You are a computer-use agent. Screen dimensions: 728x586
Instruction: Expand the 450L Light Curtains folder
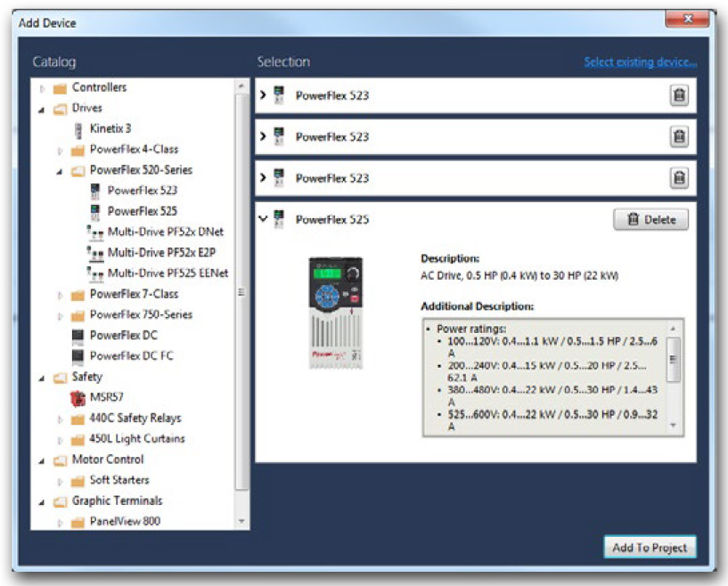click(60, 440)
